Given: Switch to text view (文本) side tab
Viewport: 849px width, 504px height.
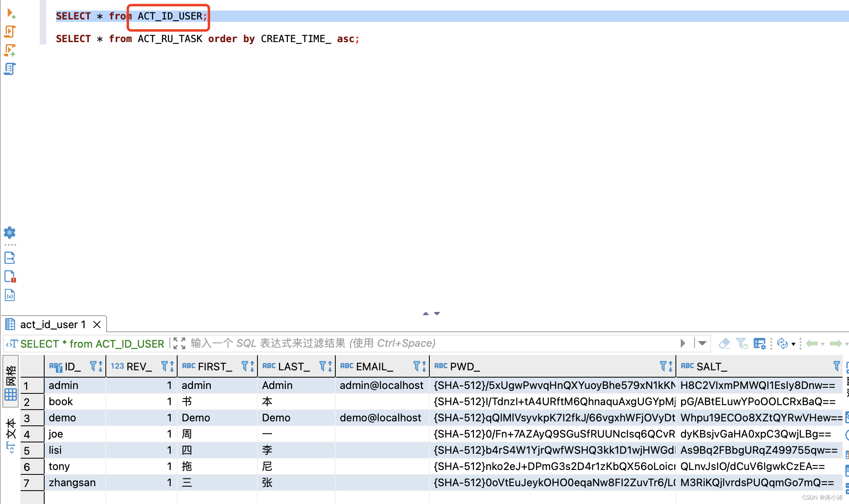Looking at the screenshot, I should pos(11,436).
